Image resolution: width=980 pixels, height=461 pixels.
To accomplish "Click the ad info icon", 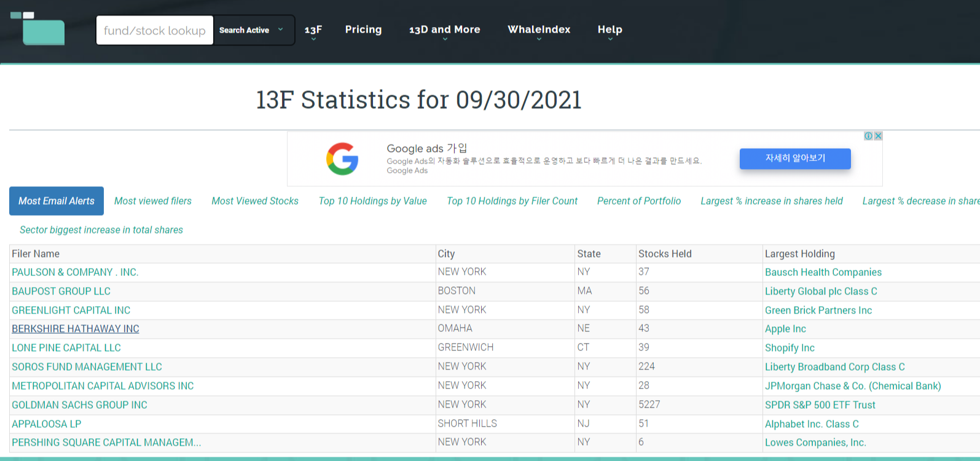I will pyautogui.click(x=868, y=136).
